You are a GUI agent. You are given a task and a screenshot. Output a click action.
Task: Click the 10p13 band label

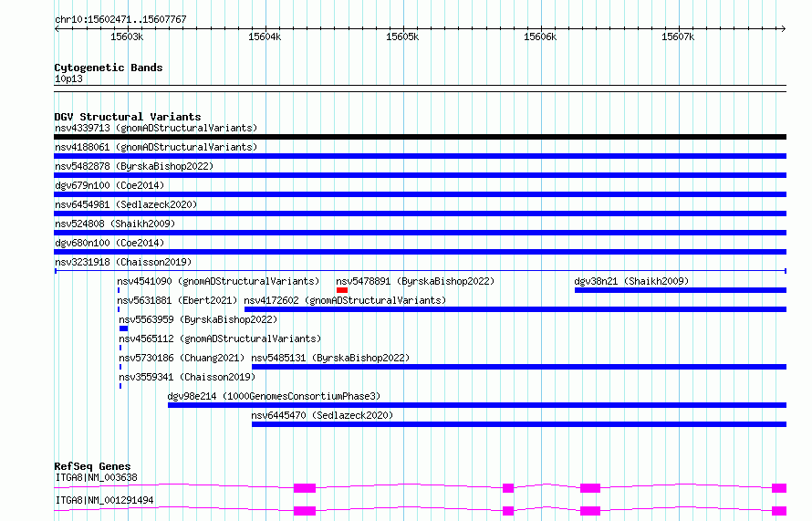click(x=68, y=78)
